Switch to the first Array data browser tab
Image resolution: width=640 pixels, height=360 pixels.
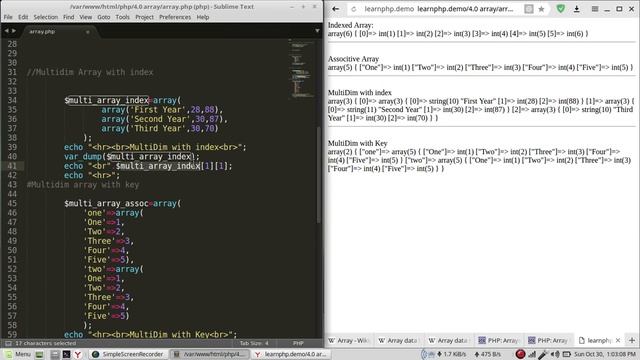click(399, 340)
